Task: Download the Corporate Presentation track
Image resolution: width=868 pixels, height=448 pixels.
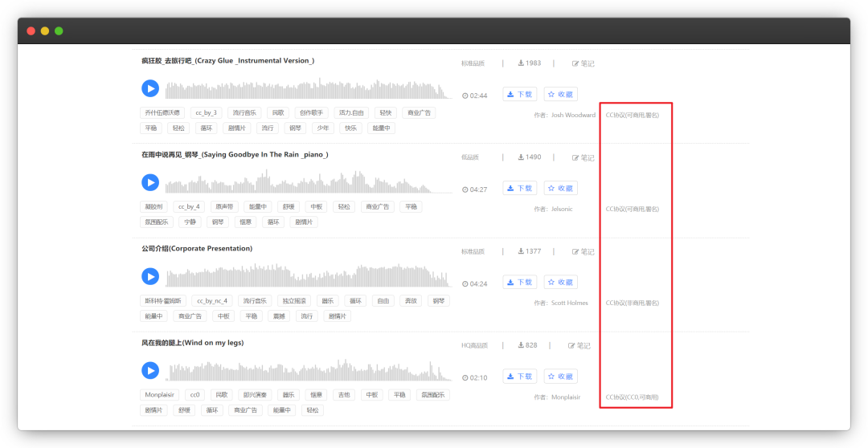Action: click(519, 282)
